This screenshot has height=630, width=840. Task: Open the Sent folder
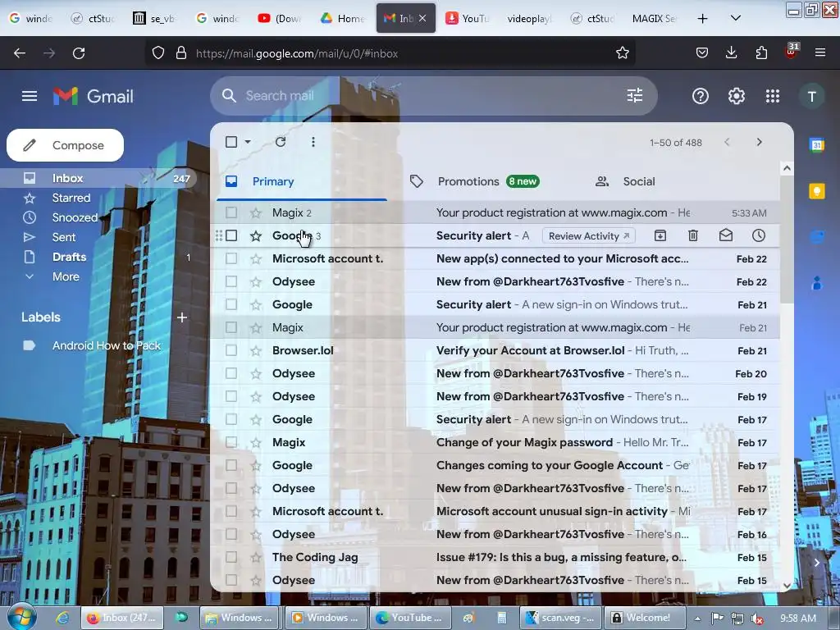[x=64, y=237]
